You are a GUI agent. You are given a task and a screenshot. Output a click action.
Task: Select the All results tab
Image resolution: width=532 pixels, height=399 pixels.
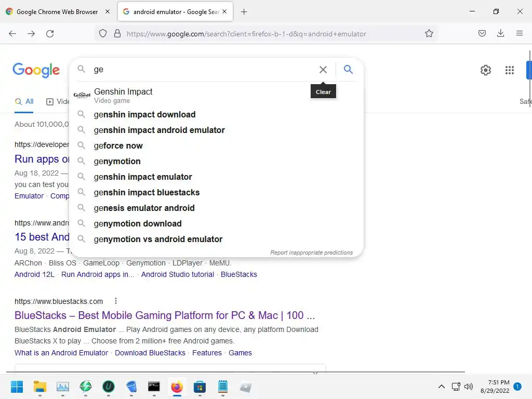point(24,101)
